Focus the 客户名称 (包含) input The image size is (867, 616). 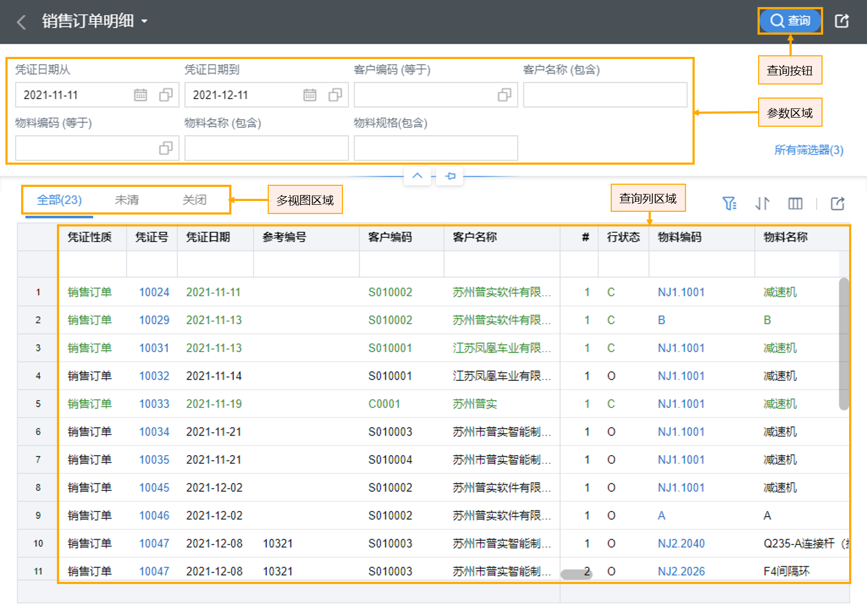tap(605, 95)
